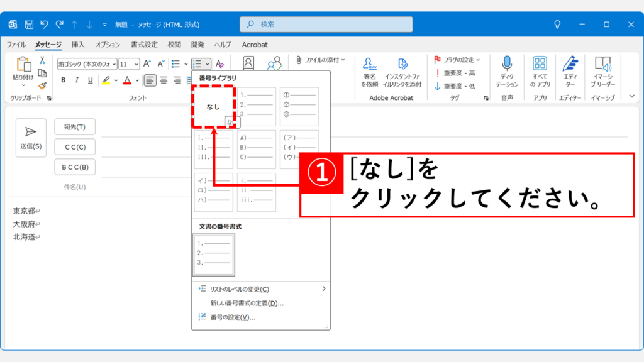The height and width of the screenshot is (362, 644).
Task: Toggle underline formatting
Action: click(x=90, y=80)
